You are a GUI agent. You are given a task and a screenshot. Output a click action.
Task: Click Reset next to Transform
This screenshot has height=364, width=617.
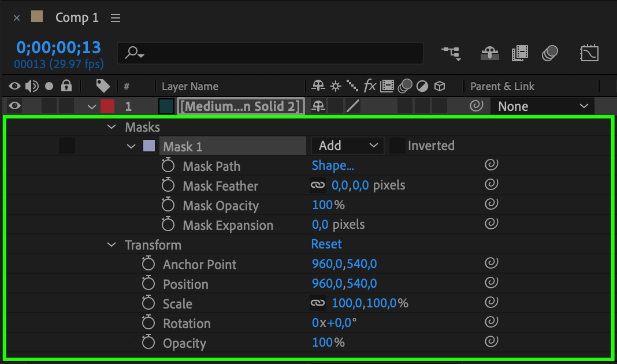[x=326, y=244]
